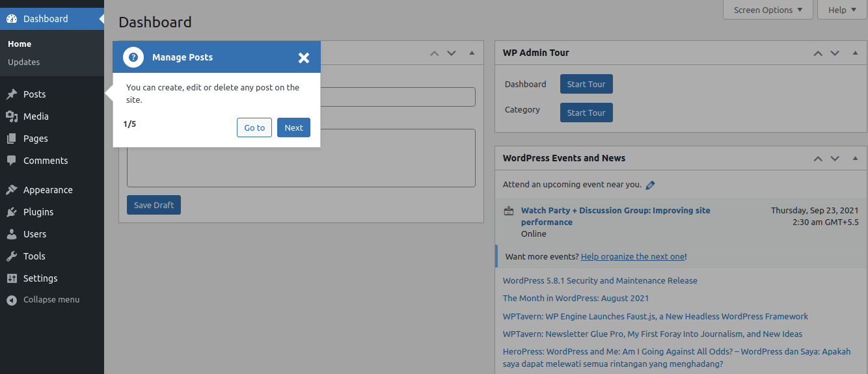Viewport: 868px width, 374px height.
Task: Open WPTavern Faust.js article link
Action: click(655, 317)
